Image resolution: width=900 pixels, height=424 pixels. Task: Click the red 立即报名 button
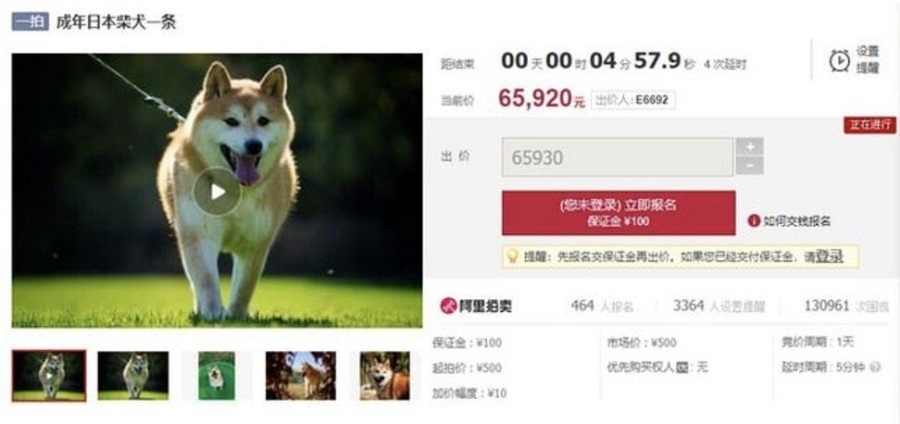pos(618,213)
